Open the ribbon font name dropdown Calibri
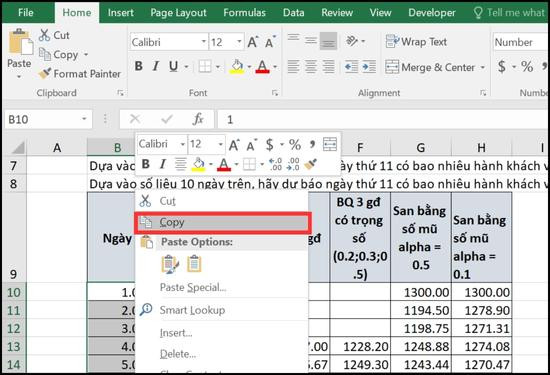 (204, 42)
